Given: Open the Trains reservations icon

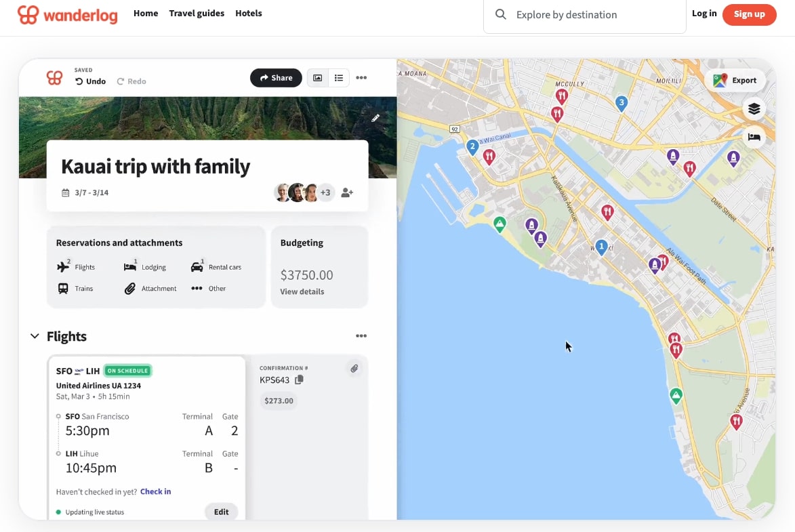Looking at the screenshot, I should point(62,288).
